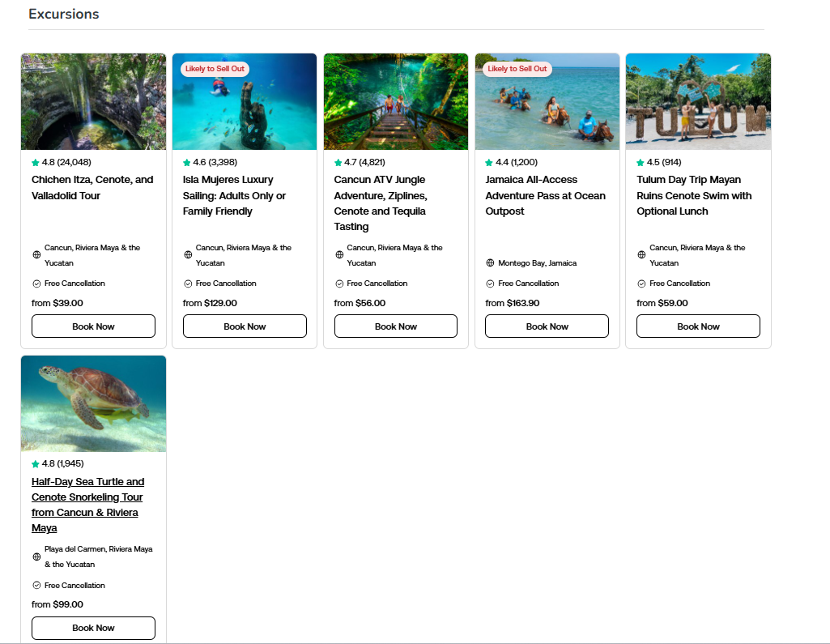Open the Cancun ATV Jungle Adventure title link
Image resolution: width=830 pixels, height=644 pixels.
380,203
